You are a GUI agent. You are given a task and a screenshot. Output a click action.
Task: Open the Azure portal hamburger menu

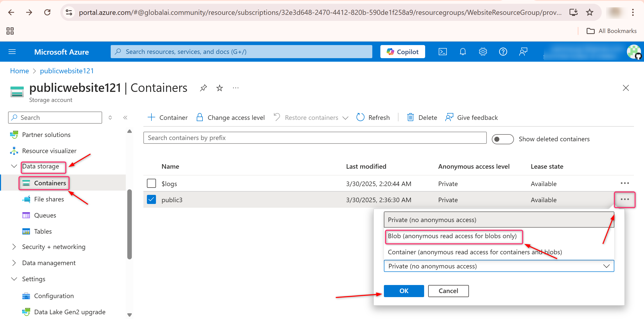click(12, 52)
